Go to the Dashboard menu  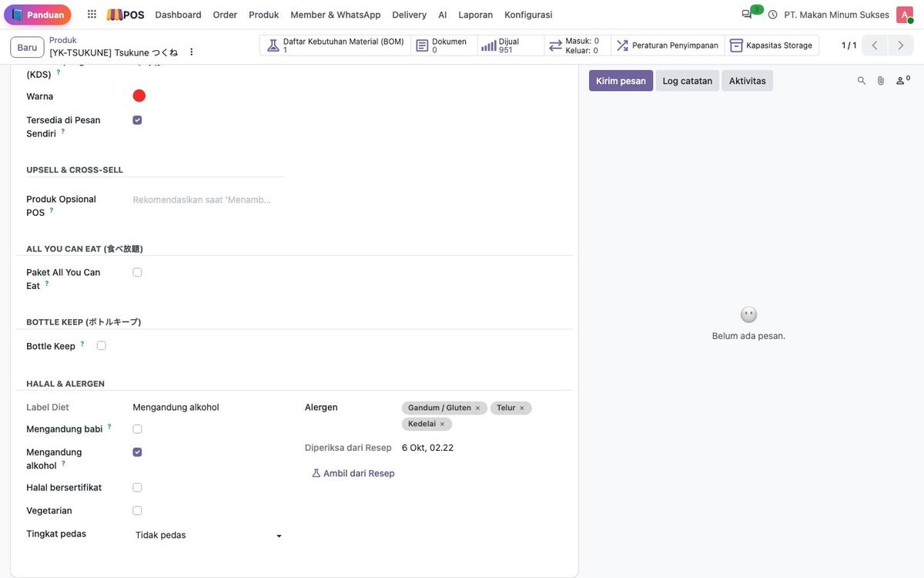(x=178, y=15)
